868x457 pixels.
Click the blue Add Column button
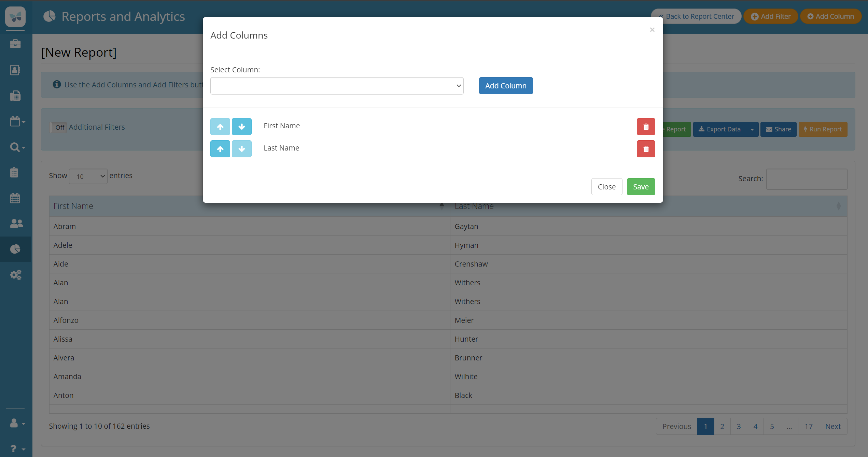[505, 86]
